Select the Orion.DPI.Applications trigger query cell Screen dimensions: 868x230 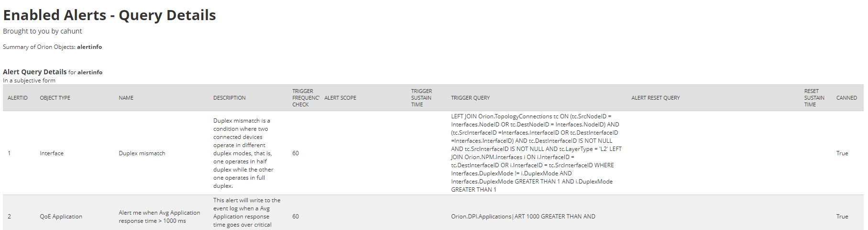523,217
